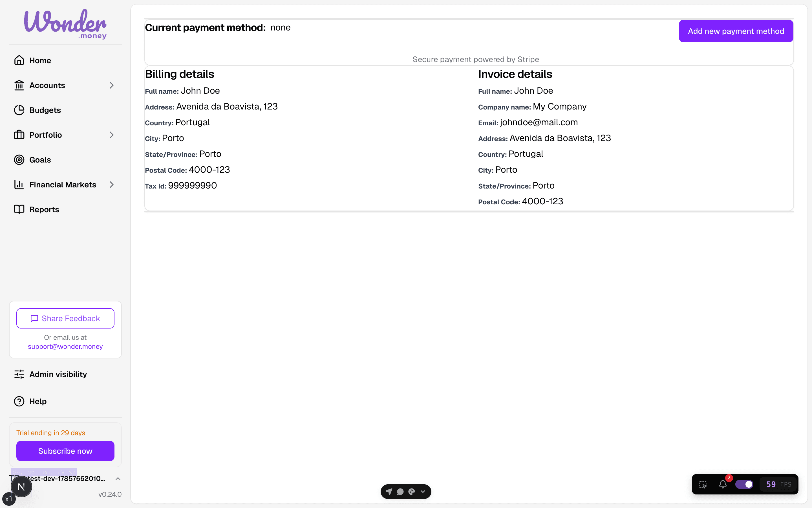Toggle the purple switch in dev toolbar

point(744,484)
